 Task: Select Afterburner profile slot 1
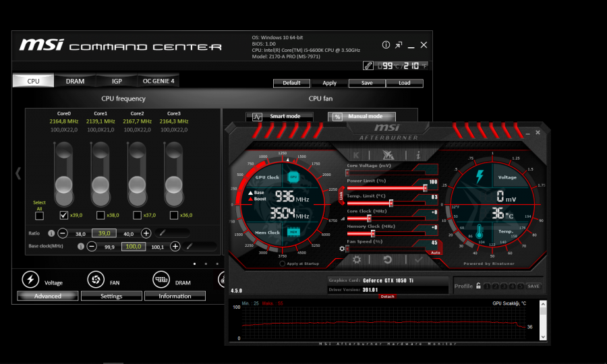tap(487, 286)
